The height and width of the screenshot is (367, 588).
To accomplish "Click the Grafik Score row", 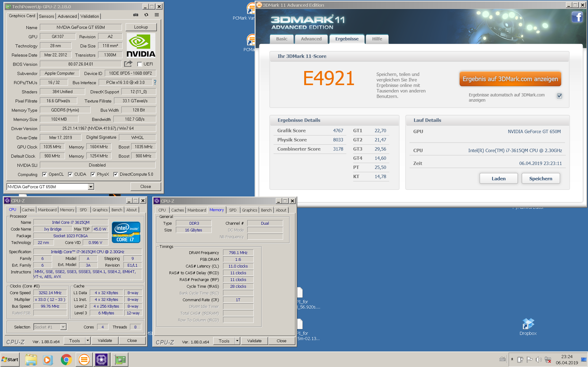I will click(x=310, y=130).
